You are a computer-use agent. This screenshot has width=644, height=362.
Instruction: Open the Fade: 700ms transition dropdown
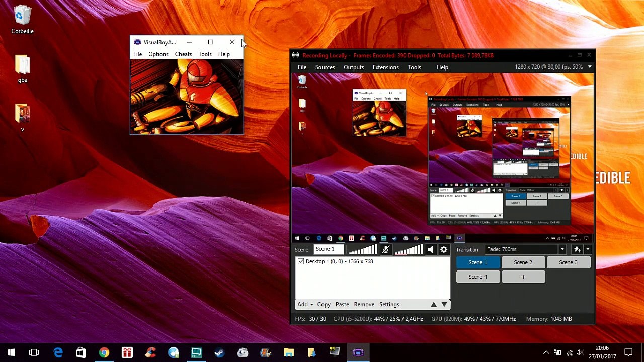526,249
